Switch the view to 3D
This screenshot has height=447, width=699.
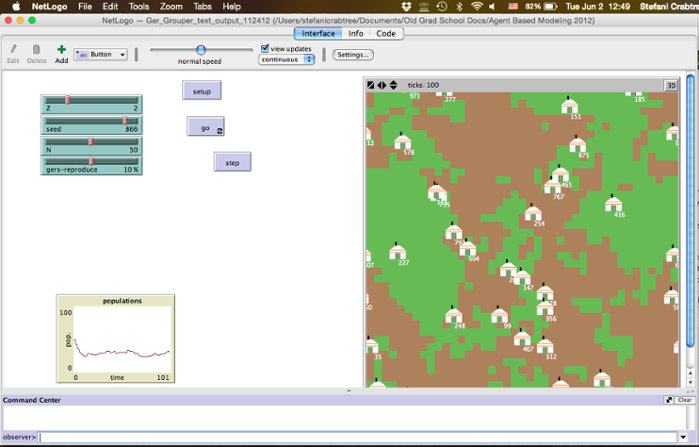click(671, 86)
